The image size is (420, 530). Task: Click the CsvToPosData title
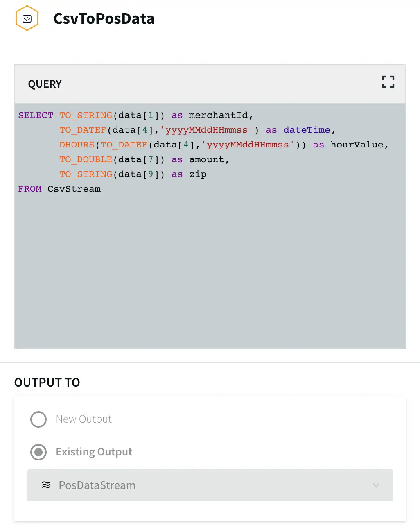[104, 19]
